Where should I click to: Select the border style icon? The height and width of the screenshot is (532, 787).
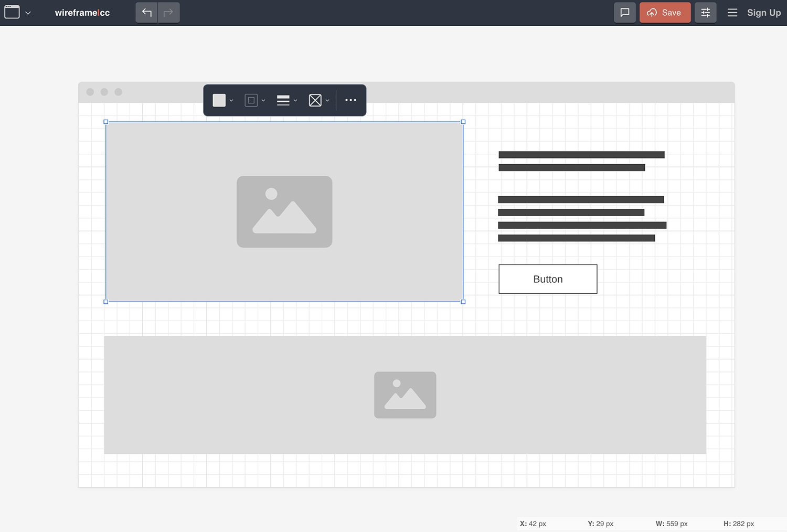point(251,100)
